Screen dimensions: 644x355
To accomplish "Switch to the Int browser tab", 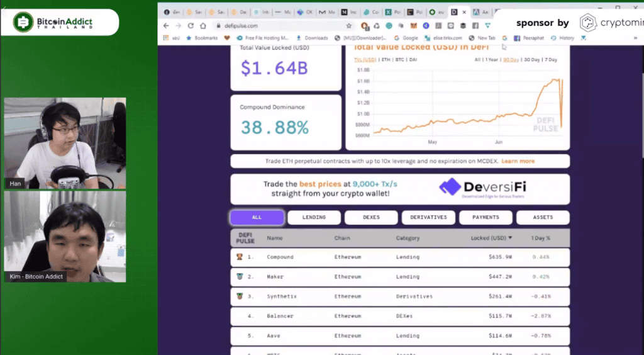I will click(x=261, y=13).
